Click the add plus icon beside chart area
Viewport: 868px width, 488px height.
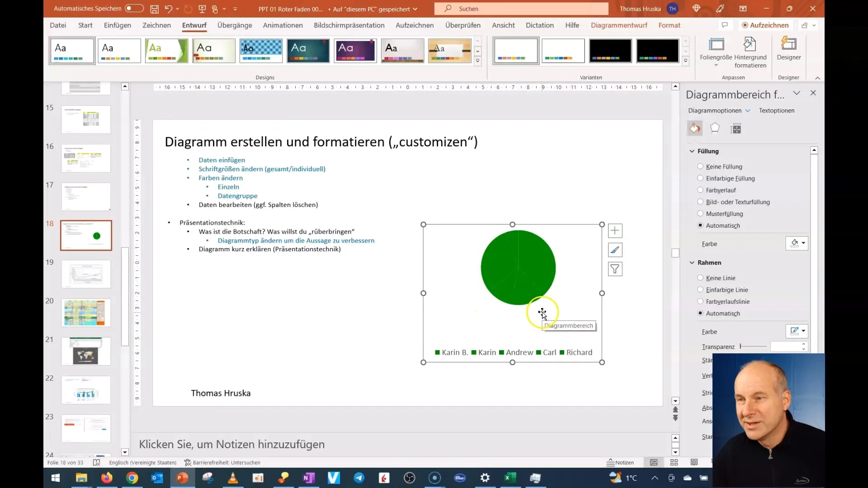(x=615, y=230)
